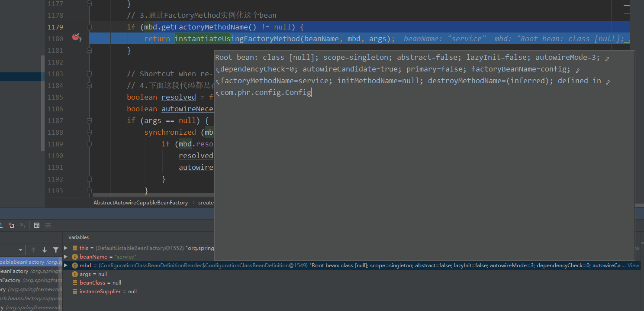Toggle fold marker at line 1192
Viewport: 644px width, 311px height.
click(89, 179)
